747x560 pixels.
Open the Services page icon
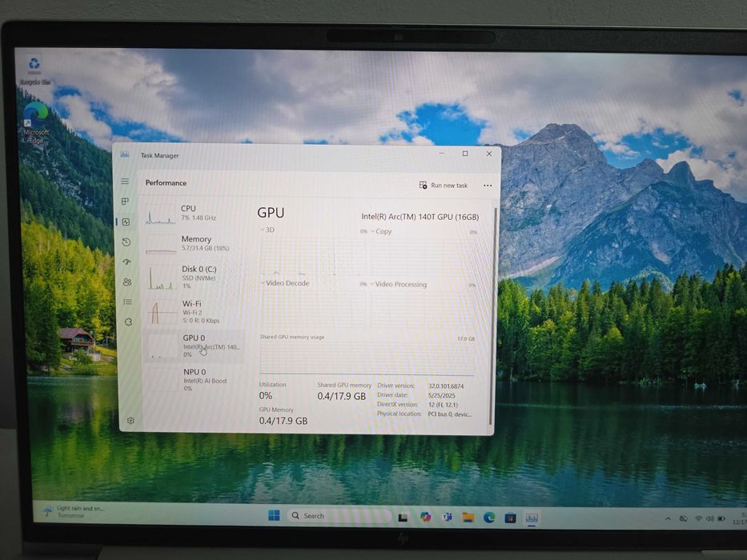128,322
